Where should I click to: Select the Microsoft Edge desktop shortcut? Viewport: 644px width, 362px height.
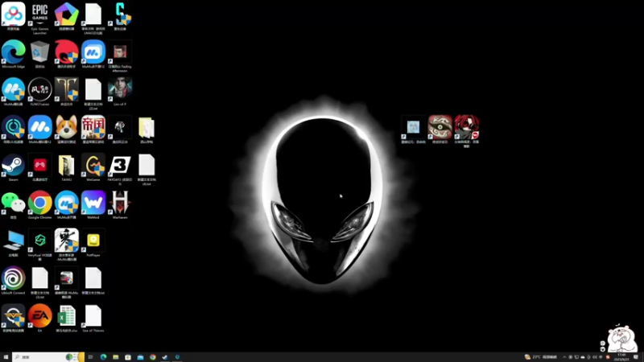[13, 54]
